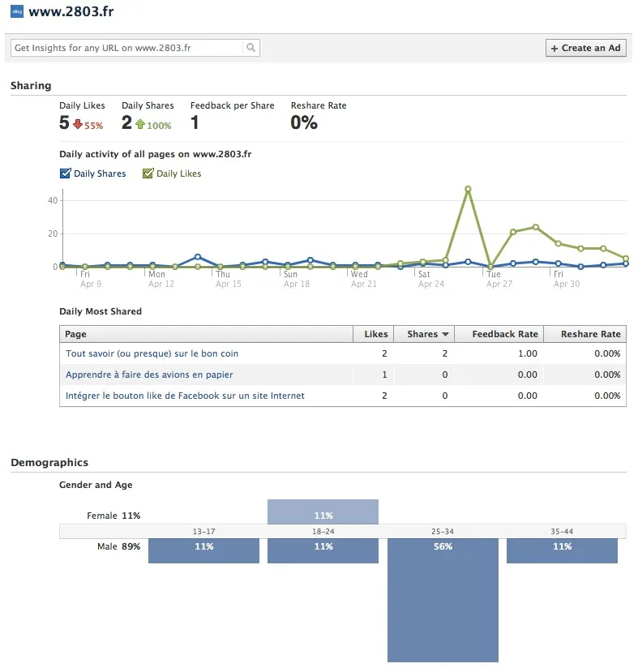Screen dimensions: 638x672
Task: Click the 'Demographics' section heading
Action: [x=49, y=462]
